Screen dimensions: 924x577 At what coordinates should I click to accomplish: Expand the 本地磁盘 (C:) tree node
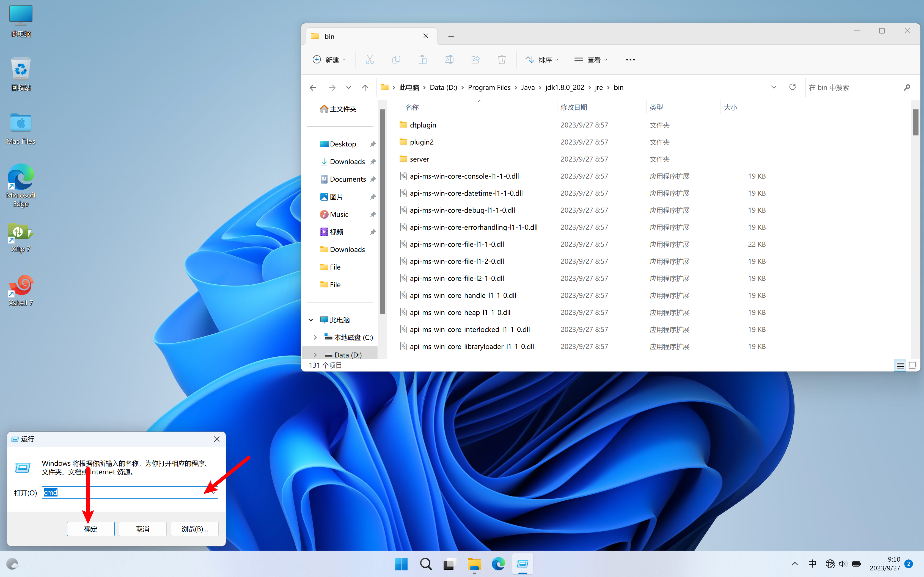[315, 337]
